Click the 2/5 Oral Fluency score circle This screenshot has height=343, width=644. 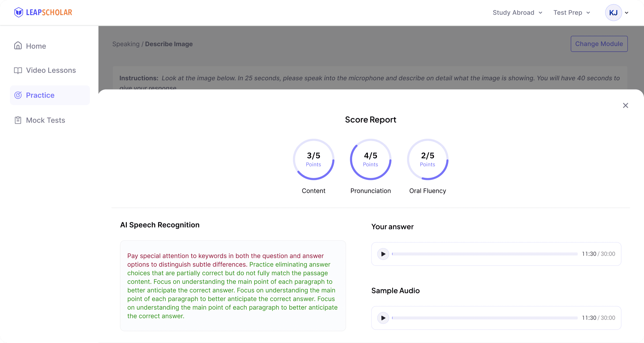pos(428,159)
